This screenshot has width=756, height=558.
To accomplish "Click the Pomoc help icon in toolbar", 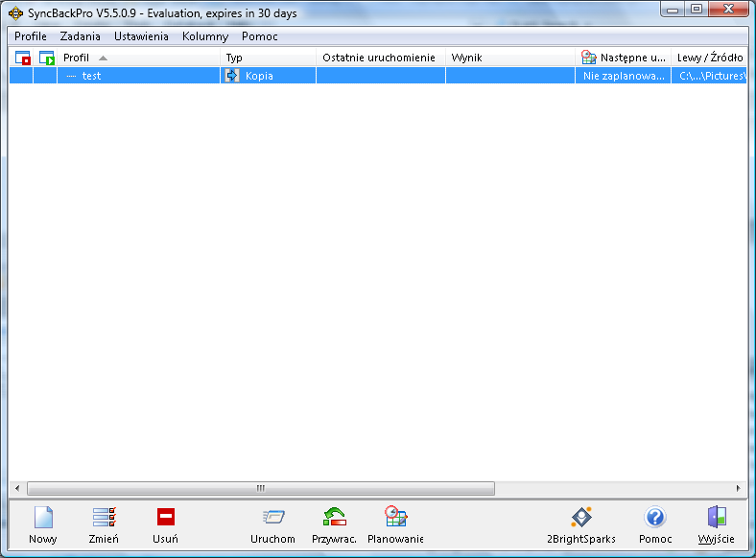I will 654,518.
